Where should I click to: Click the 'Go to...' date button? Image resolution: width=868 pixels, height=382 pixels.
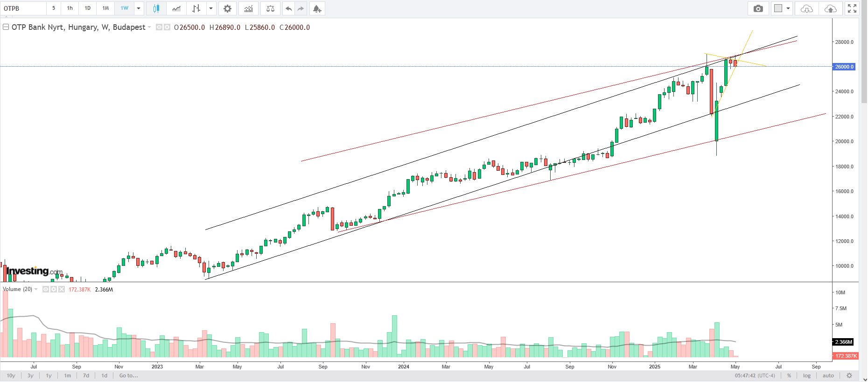(x=128, y=375)
